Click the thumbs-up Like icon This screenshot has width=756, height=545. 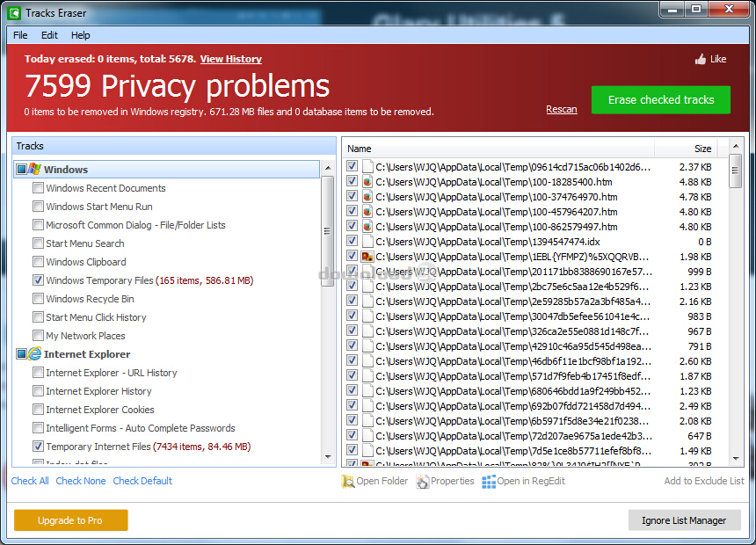tap(701, 59)
